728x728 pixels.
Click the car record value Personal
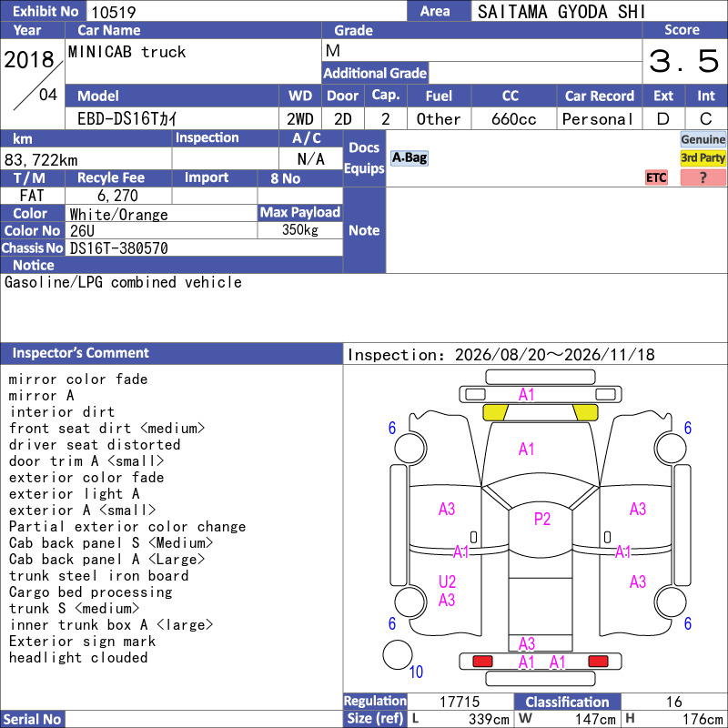click(598, 119)
